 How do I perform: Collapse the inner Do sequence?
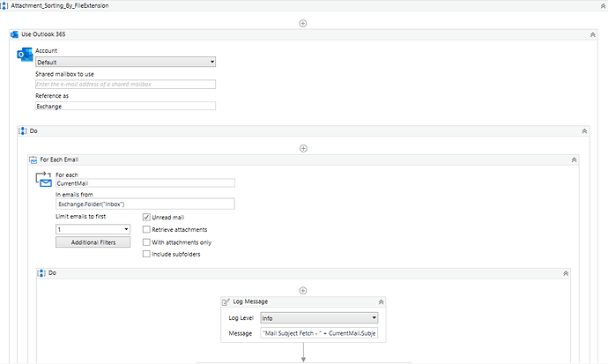pos(566,273)
